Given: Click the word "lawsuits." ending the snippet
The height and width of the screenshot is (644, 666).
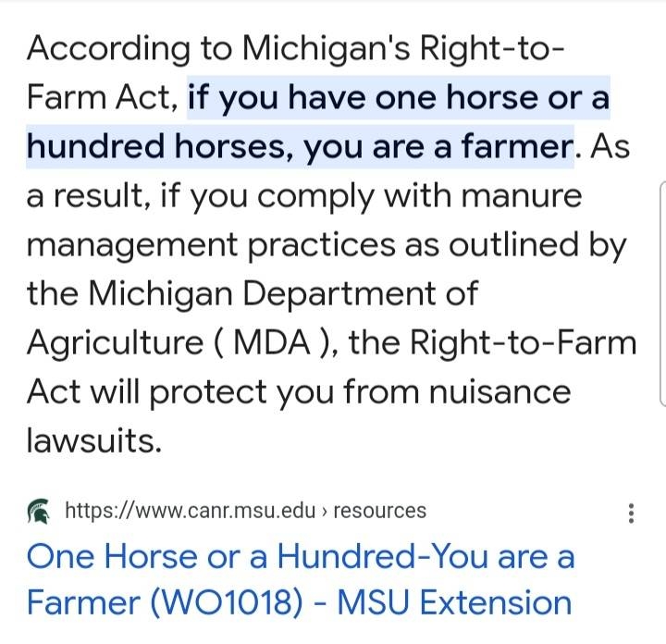Looking at the screenshot, I should click(x=94, y=441).
